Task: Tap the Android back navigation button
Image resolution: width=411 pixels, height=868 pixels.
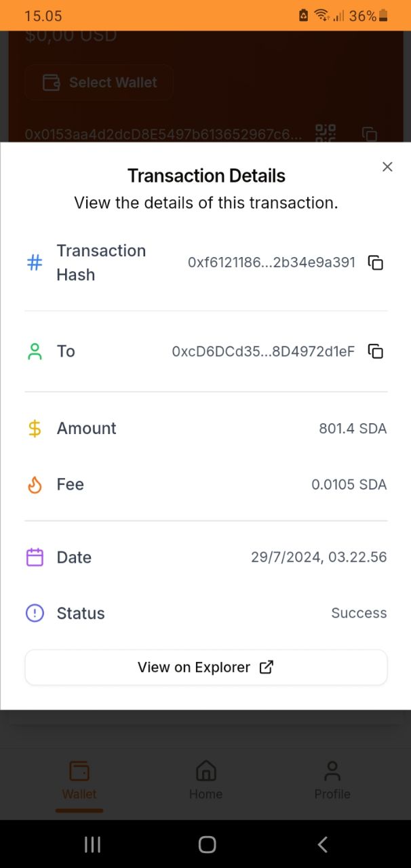Action: [x=323, y=844]
